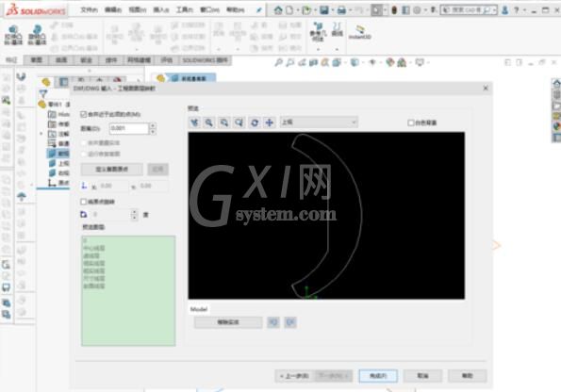Screen dimensions: 561x392
Task: Expand the Annotations node in feature tree
Action: 41,134
